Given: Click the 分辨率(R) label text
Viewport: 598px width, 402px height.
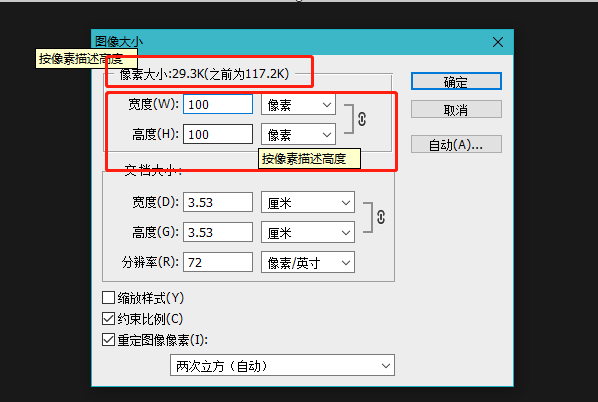Looking at the screenshot, I should [150, 262].
